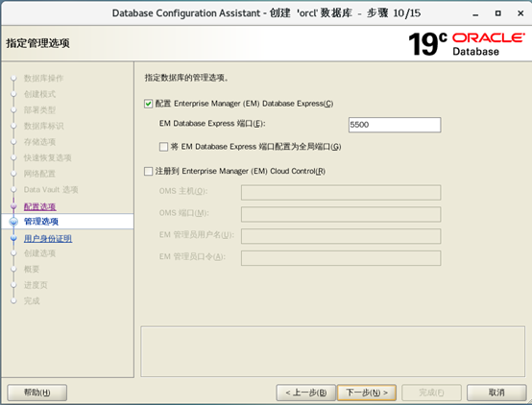Select the 数据库标识 step in the sidebar

(43, 126)
